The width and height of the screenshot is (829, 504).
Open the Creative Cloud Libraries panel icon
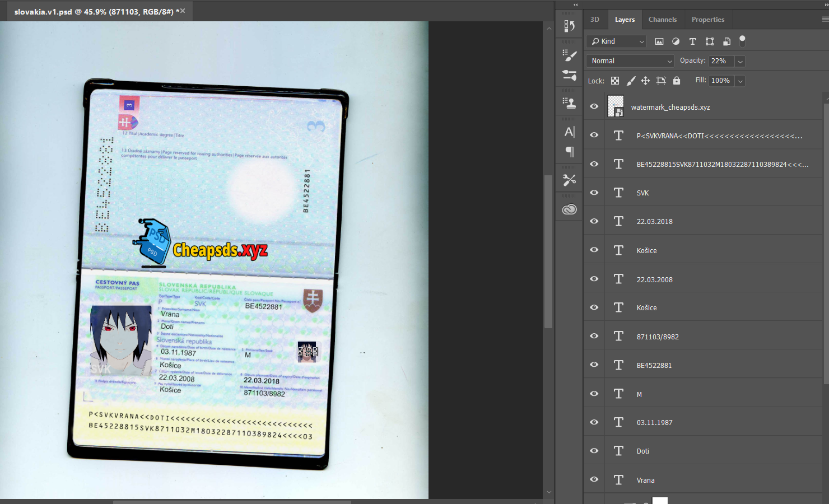[569, 209]
